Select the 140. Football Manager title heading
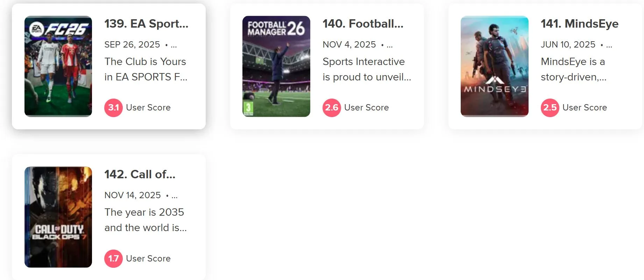644x280 pixels. (363, 24)
